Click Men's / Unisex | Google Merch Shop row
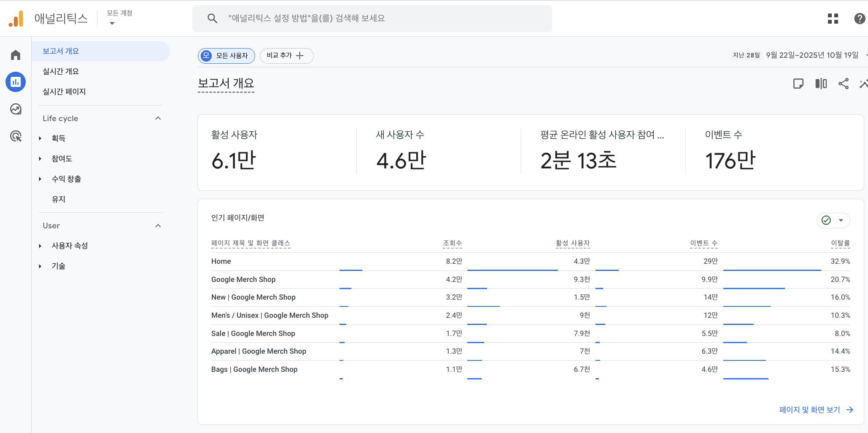Viewport: 868px width, 433px height. click(531, 315)
